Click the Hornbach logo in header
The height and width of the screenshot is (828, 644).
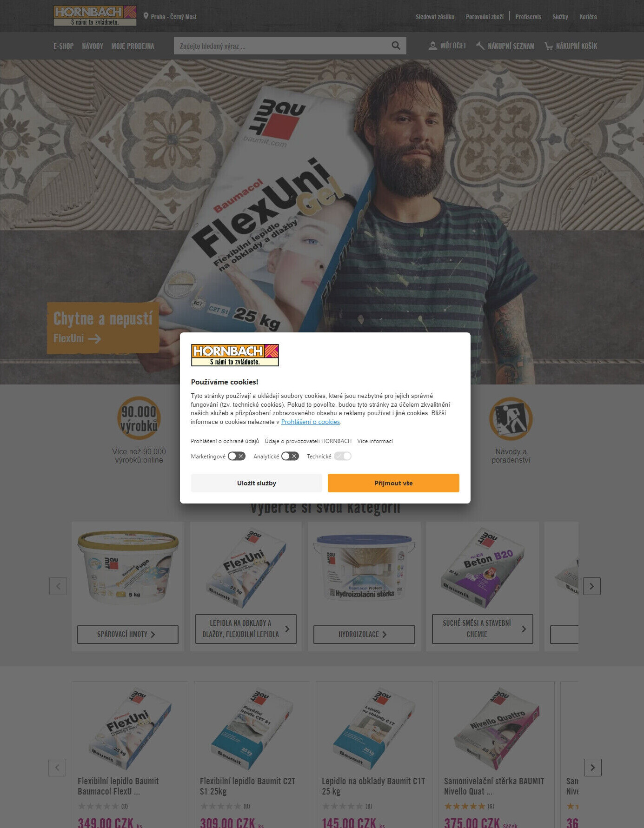(95, 16)
